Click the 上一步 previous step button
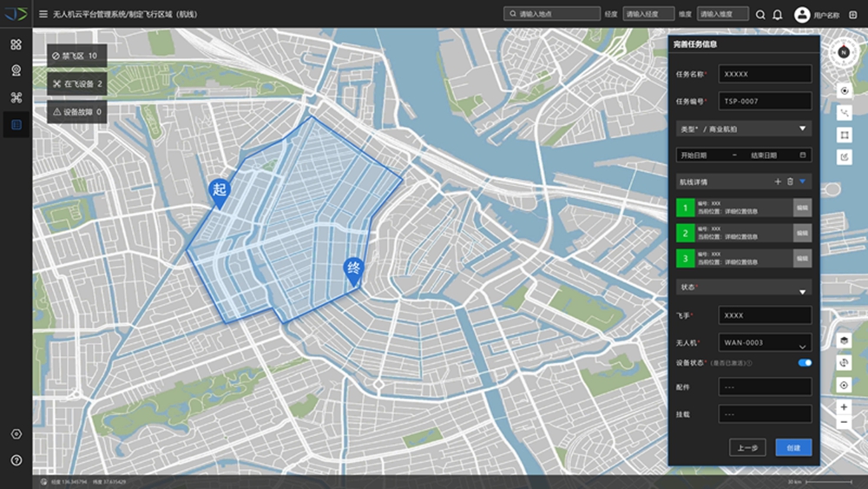The width and height of the screenshot is (868, 489). tap(747, 448)
